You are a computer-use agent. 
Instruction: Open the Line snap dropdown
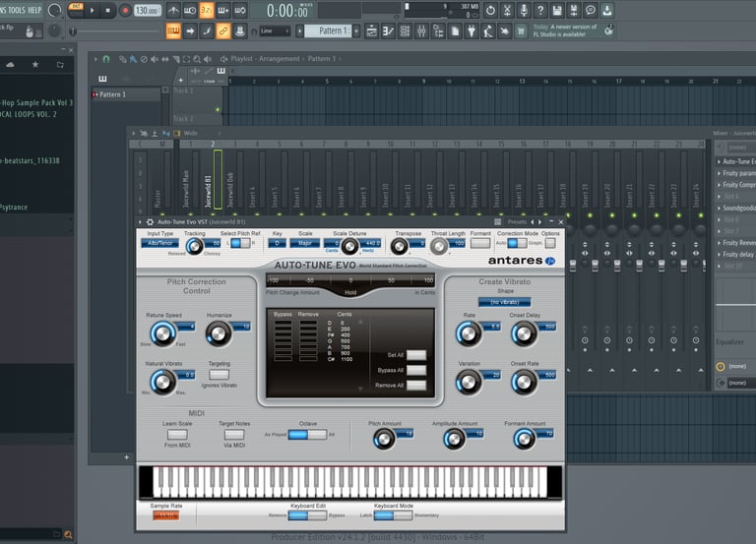pyautogui.click(x=275, y=31)
